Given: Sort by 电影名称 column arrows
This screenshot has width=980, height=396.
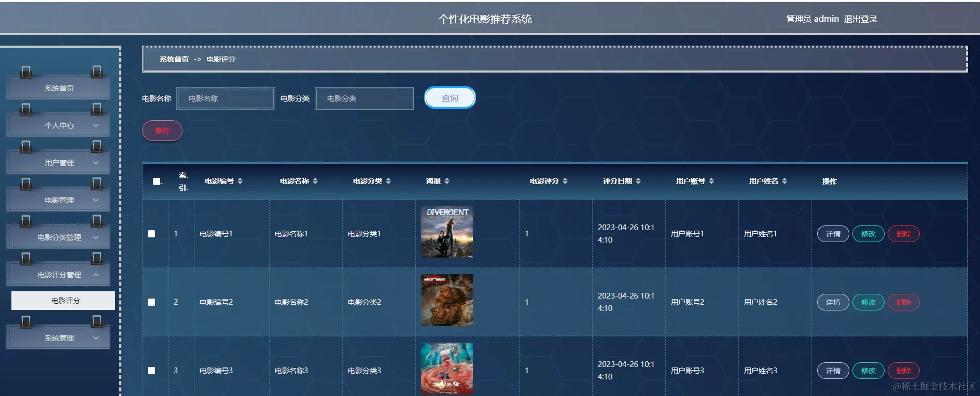Looking at the screenshot, I should 315,181.
